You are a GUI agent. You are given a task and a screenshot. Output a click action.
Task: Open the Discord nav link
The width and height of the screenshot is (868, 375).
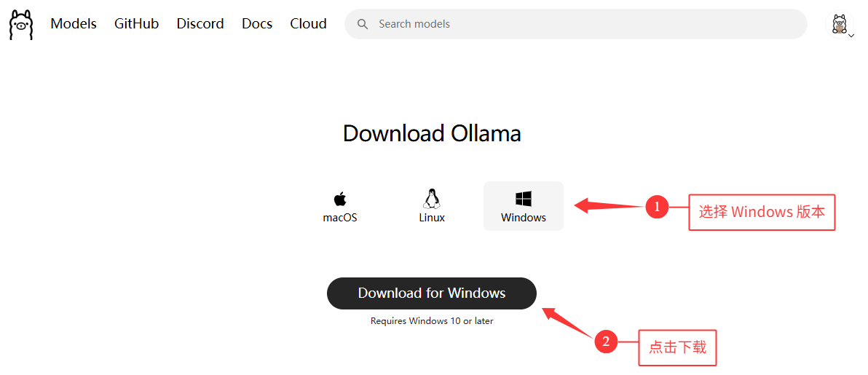pyautogui.click(x=200, y=24)
